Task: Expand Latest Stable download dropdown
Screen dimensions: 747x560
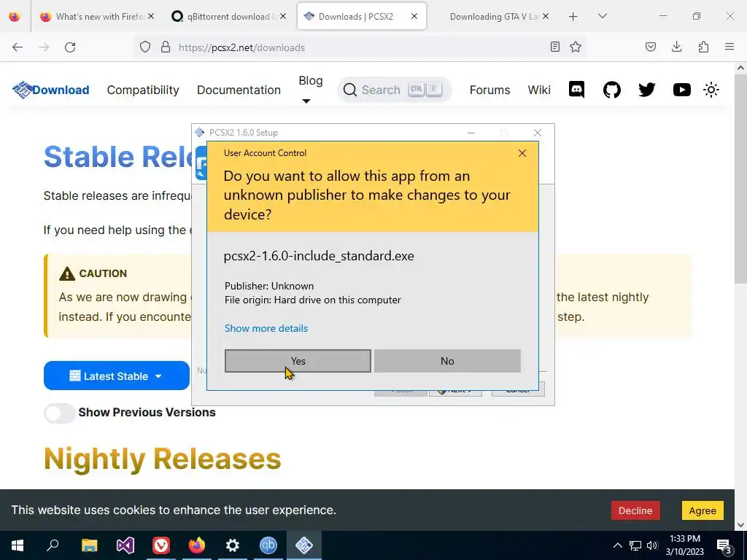Action: click(x=117, y=376)
